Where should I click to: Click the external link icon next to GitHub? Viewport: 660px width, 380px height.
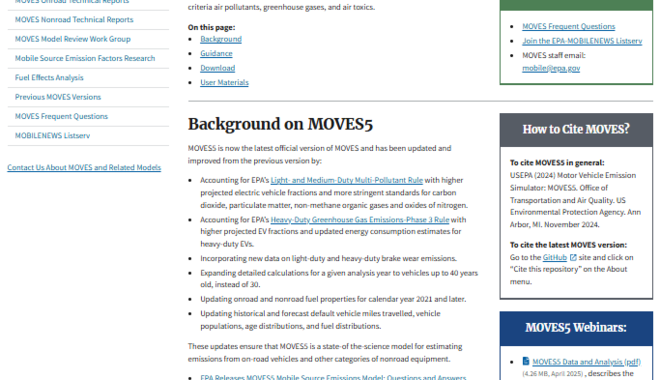pos(573,257)
